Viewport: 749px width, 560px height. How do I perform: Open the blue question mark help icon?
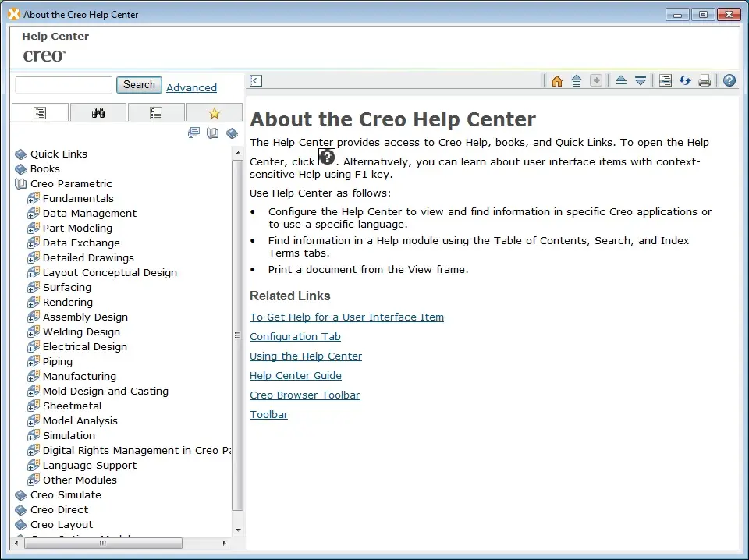[729, 80]
